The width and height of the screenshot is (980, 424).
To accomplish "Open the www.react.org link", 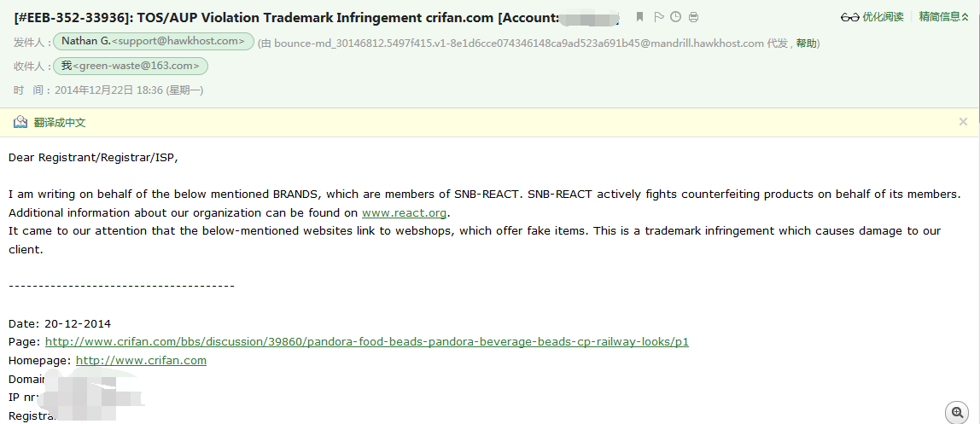I will click(404, 213).
